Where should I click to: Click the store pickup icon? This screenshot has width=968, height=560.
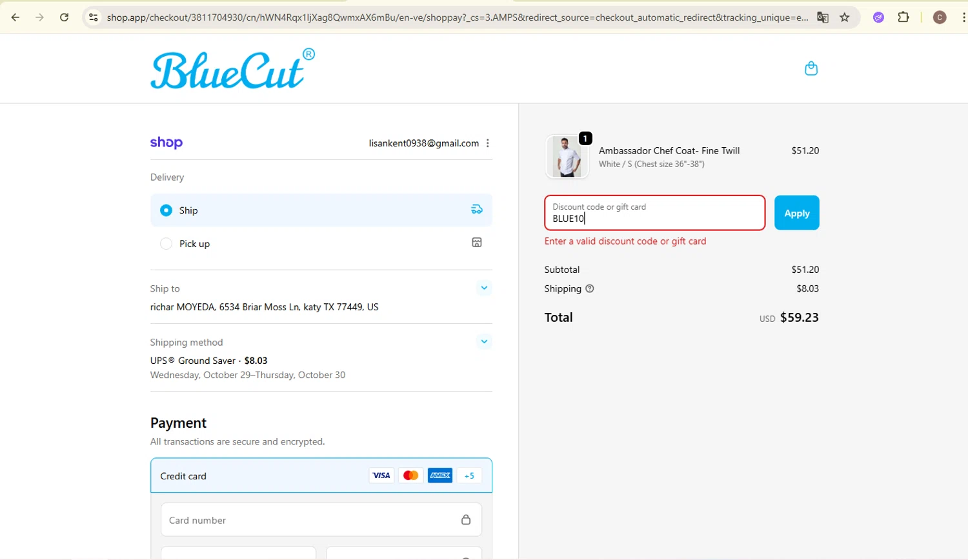tap(477, 243)
